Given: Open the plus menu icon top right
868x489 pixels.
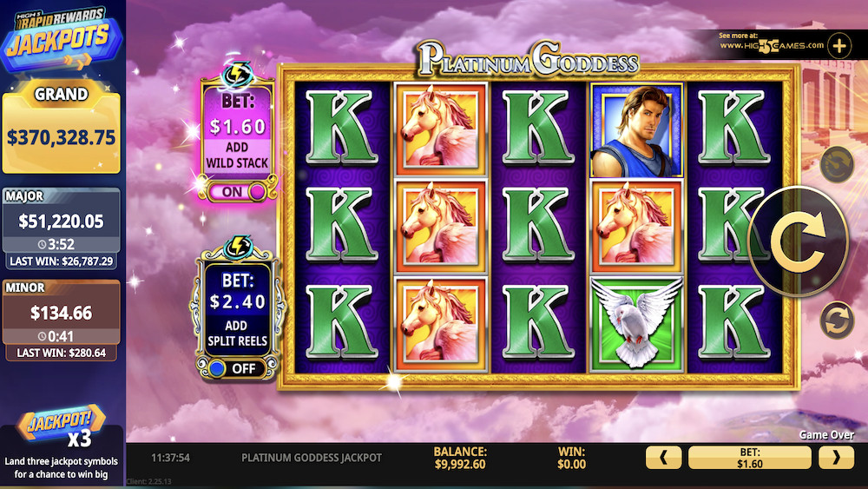Looking at the screenshot, I should tap(839, 45).
